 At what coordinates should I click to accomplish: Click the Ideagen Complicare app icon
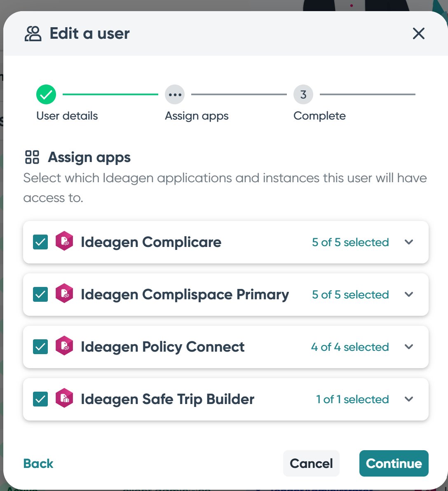coord(64,241)
